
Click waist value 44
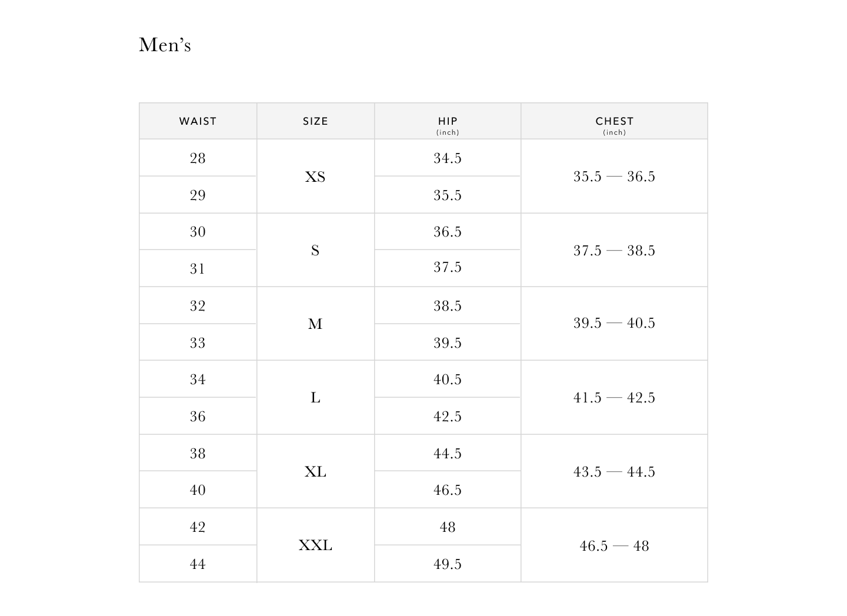(x=198, y=564)
